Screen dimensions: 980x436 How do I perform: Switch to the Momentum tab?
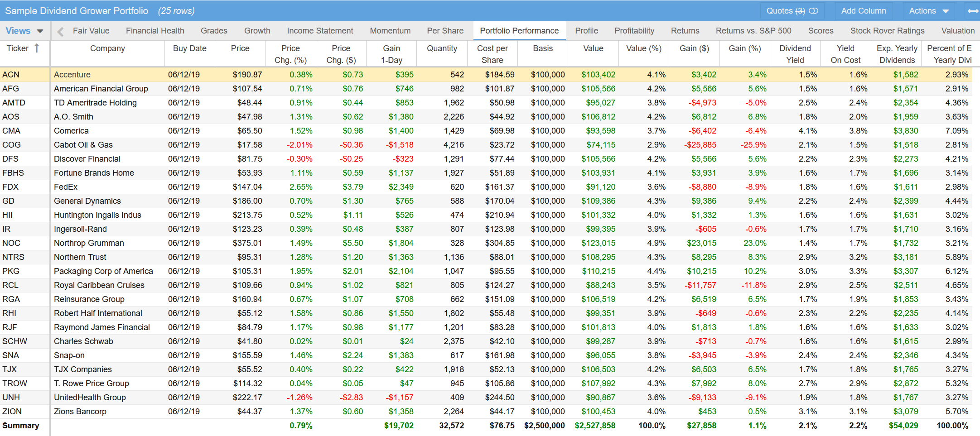(x=390, y=31)
